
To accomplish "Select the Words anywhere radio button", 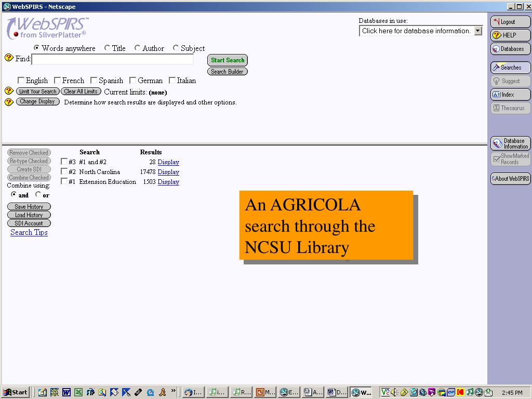I will (x=36, y=47).
